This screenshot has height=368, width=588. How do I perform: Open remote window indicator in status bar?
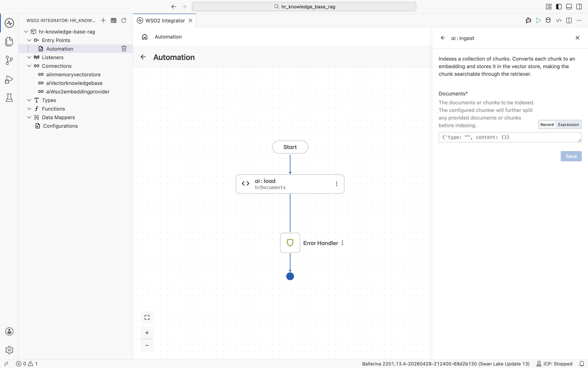coord(6,364)
